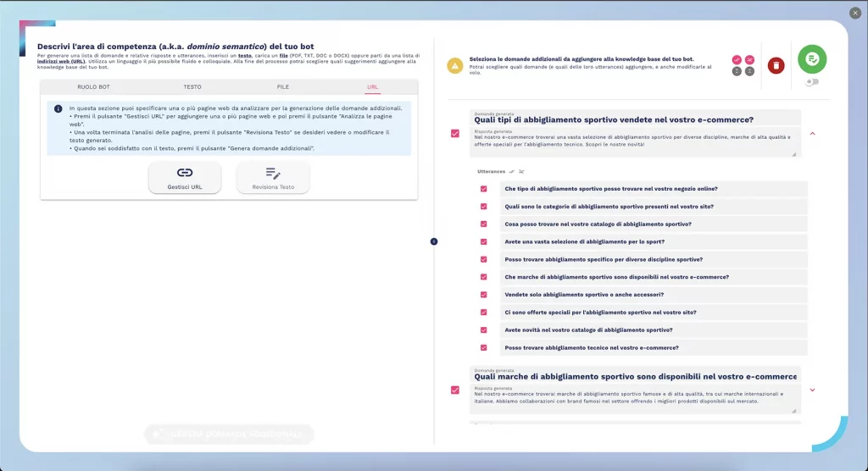The image size is (868, 471).
Task: Click the pink deselect-all questions icon
Action: (749, 60)
